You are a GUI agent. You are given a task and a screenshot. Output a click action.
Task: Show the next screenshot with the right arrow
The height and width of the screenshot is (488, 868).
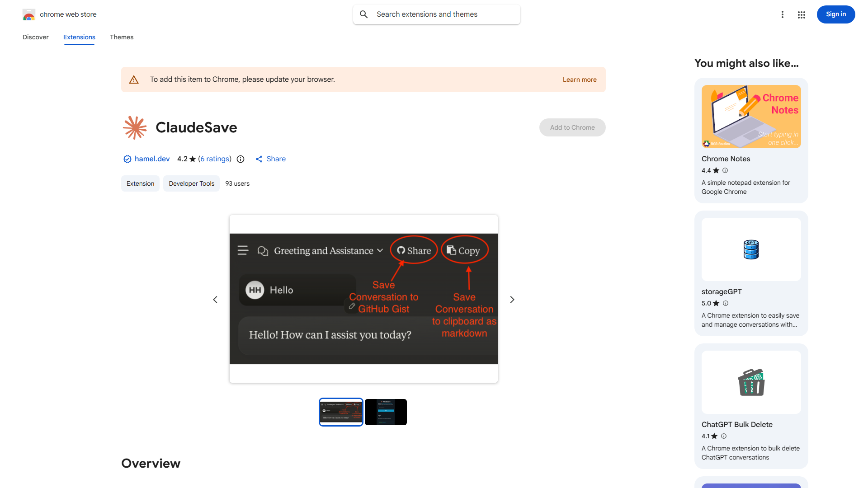pyautogui.click(x=512, y=299)
